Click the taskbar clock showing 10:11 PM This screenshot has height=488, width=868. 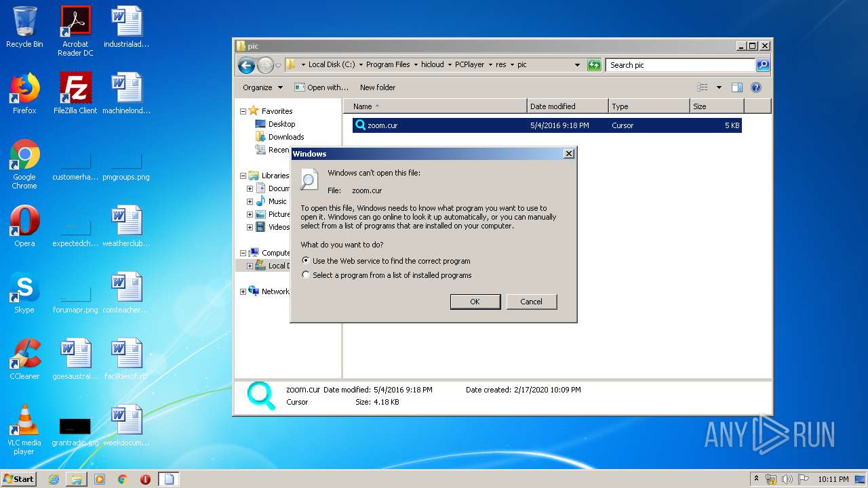[x=833, y=479]
